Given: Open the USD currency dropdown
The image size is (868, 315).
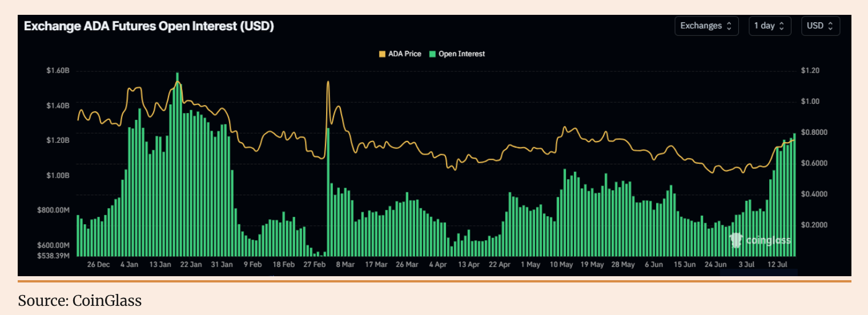Looking at the screenshot, I should pyautogui.click(x=820, y=26).
